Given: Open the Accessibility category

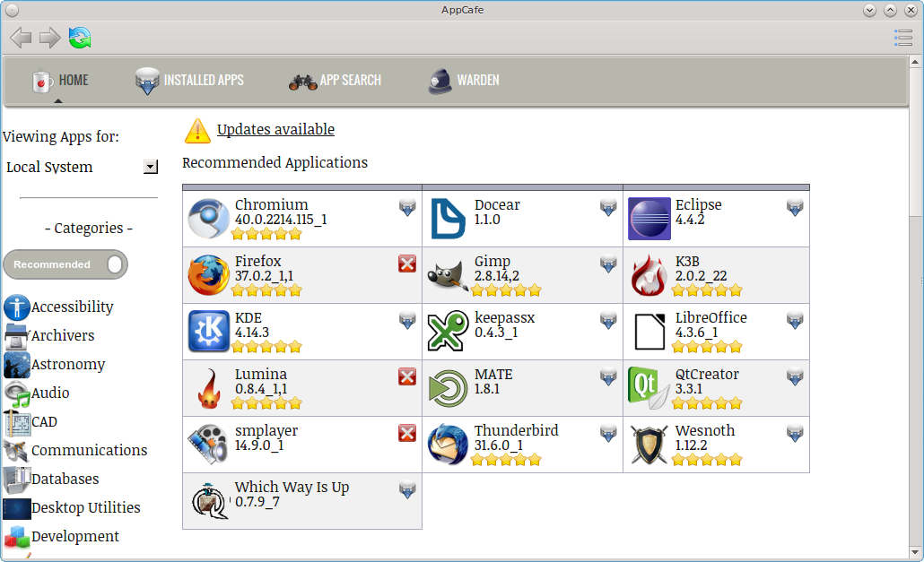Looking at the screenshot, I should coord(72,307).
